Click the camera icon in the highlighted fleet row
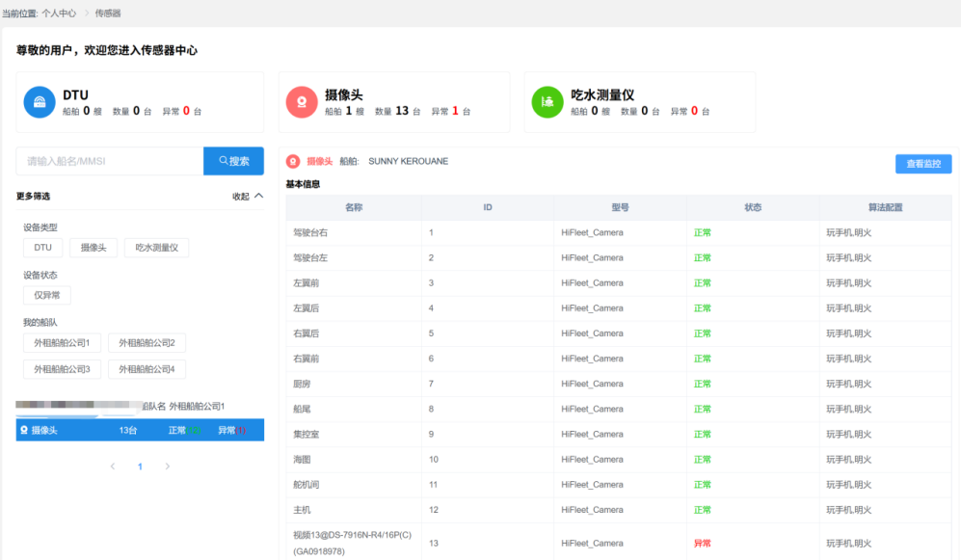This screenshot has height=560, width=961. 24,430
